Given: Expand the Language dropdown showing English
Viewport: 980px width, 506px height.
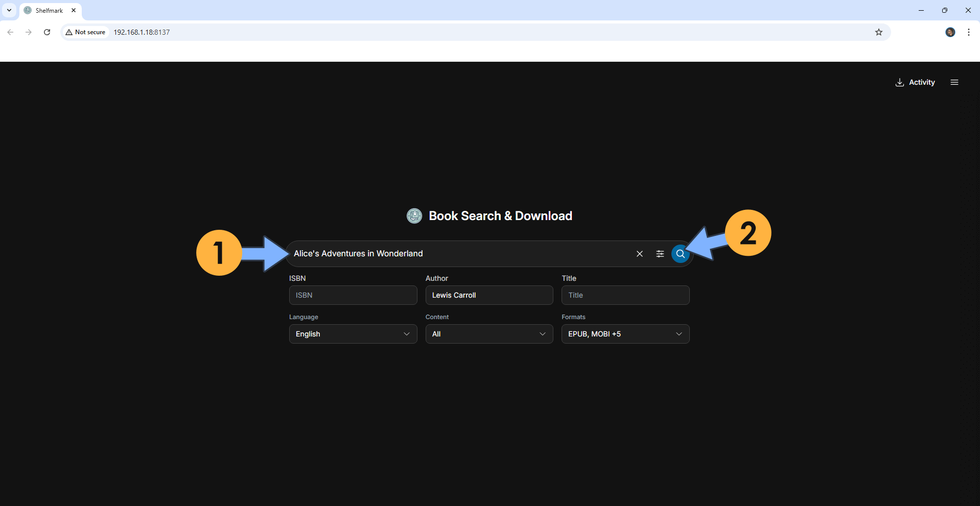Looking at the screenshot, I should pos(353,334).
